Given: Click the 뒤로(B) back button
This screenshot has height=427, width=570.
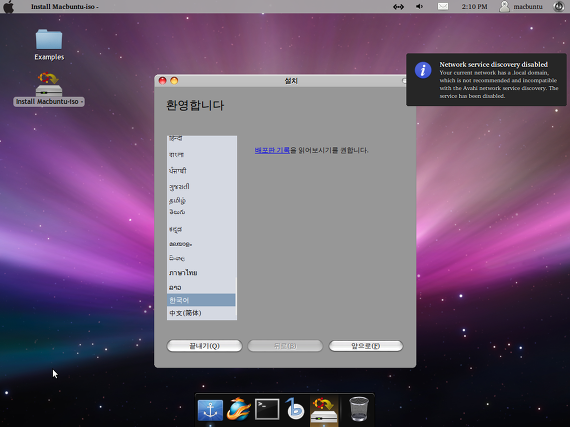Looking at the screenshot, I should pyautogui.click(x=285, y=346).
